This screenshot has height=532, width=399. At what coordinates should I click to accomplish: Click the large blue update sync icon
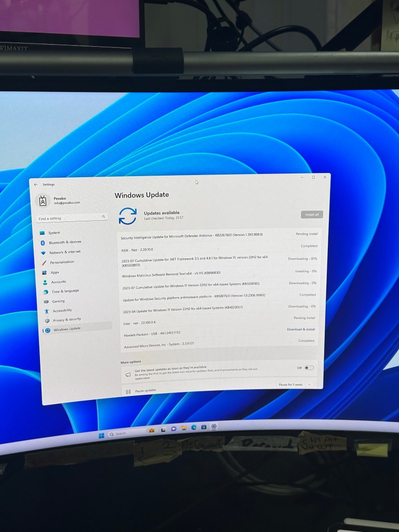128,216
